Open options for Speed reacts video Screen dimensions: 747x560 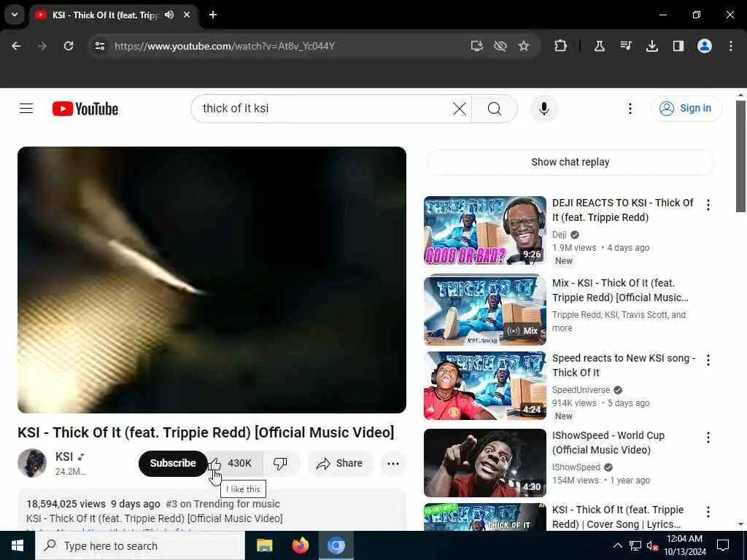point(708,360)
